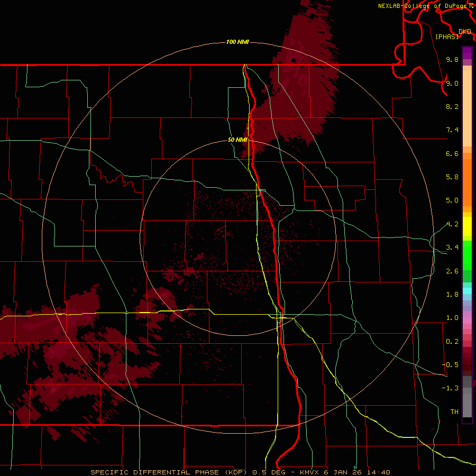Pick the pink segment of the color bar

click(467, 321)
